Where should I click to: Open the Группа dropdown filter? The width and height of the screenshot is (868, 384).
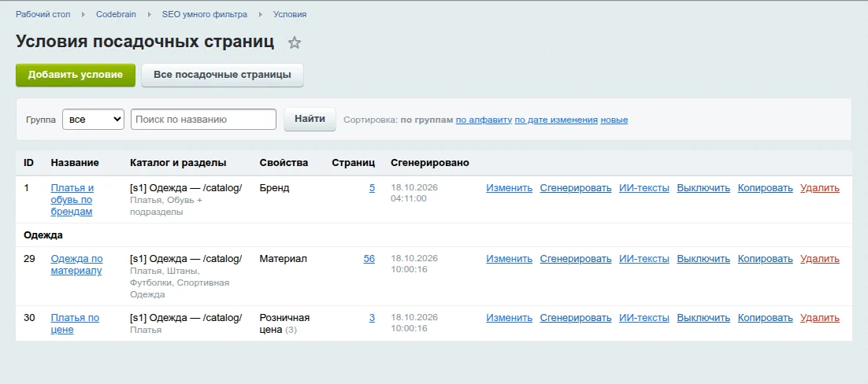pos(93,119)
